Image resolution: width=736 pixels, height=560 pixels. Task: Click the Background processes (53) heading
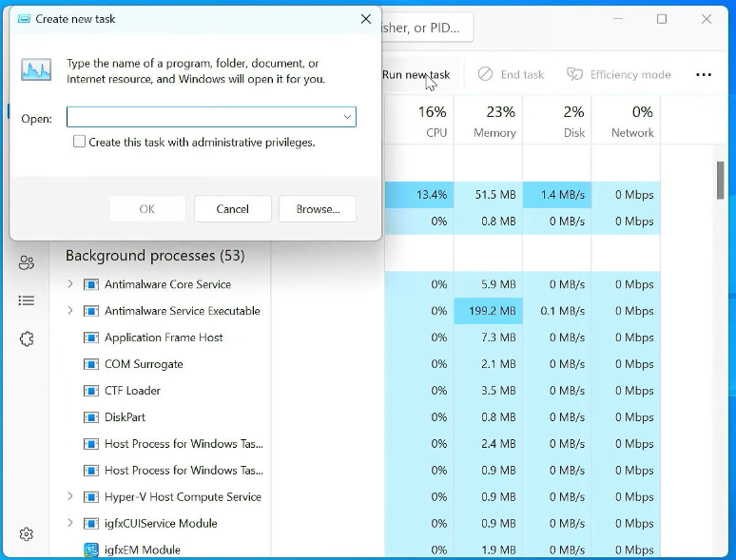pos(155,256)
